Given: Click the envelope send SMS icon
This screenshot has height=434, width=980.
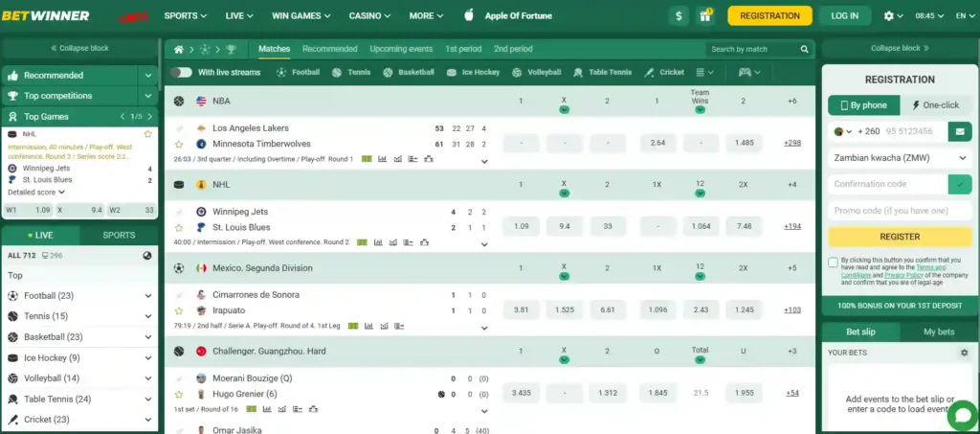Looking at the screenshot, I should click(959, 131).
